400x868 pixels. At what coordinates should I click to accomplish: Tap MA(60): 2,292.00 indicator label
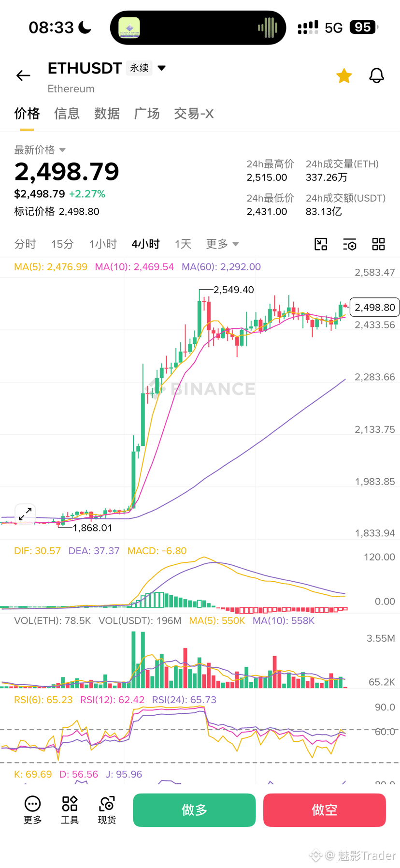221,267
